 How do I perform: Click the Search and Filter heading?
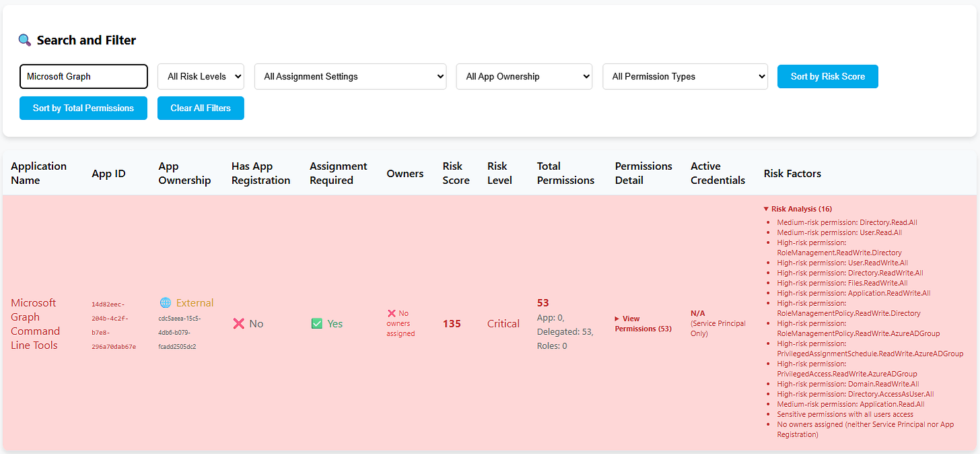pos(86,40)
